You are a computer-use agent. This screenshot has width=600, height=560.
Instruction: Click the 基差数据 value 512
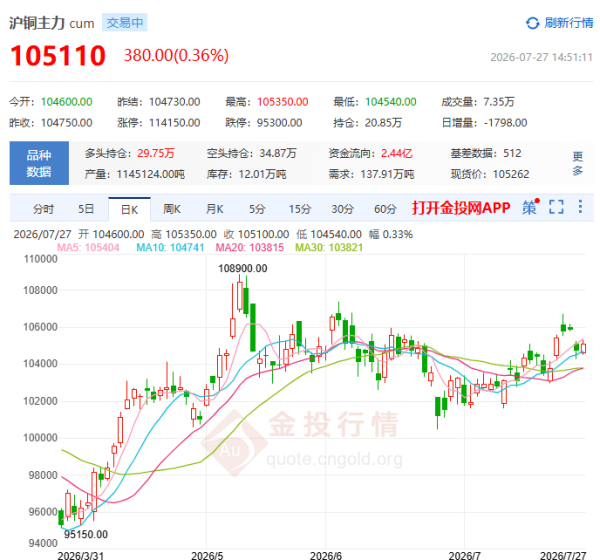tap(512, 153)
